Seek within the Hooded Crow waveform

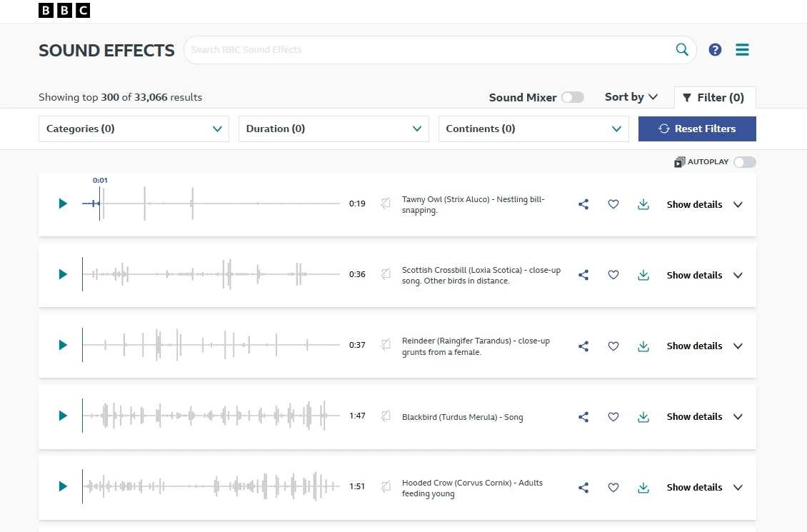tap(211, 486)
